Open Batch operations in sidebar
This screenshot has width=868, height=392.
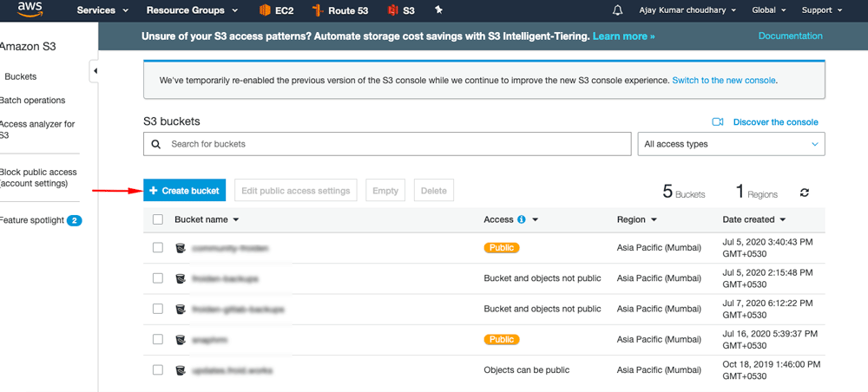[x=31, y=101]
